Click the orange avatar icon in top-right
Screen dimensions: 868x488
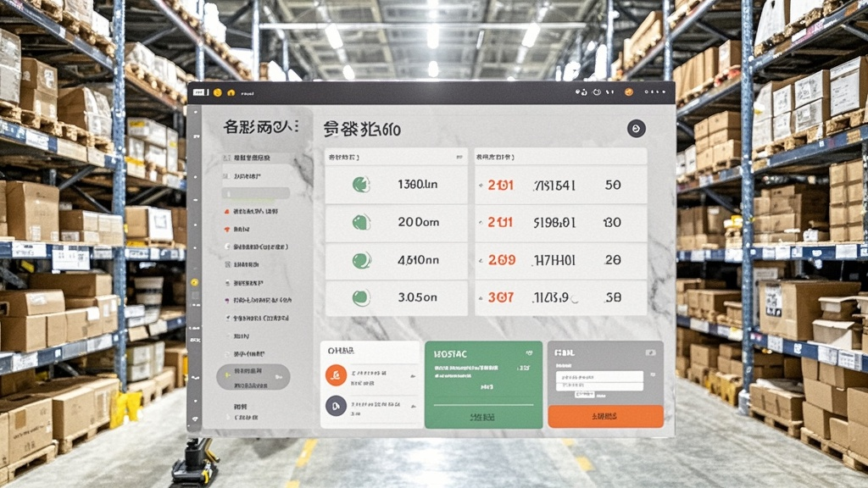pos(628,92)
